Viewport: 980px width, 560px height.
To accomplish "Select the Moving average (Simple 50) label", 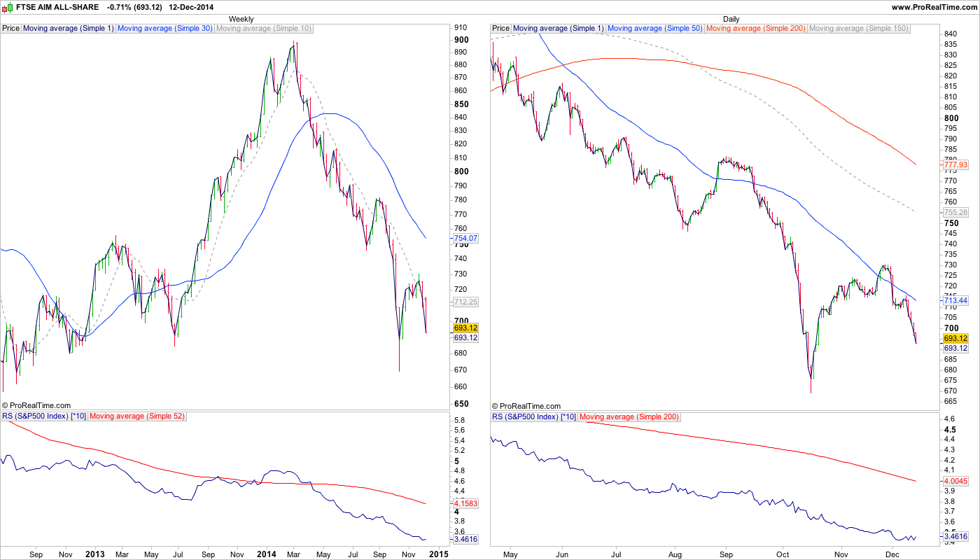I will 655,29.
